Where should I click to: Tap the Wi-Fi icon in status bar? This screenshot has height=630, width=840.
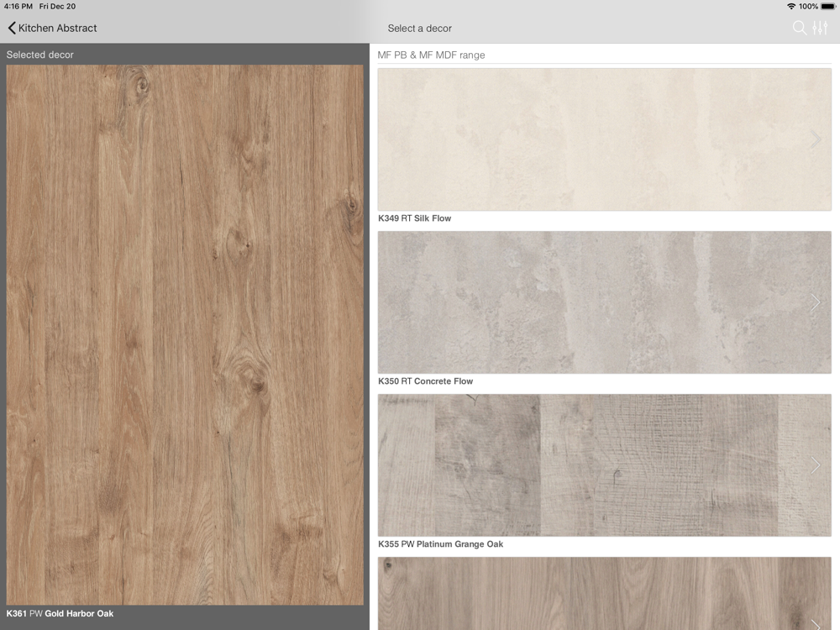pyautogui.click(x=791, y=7)
